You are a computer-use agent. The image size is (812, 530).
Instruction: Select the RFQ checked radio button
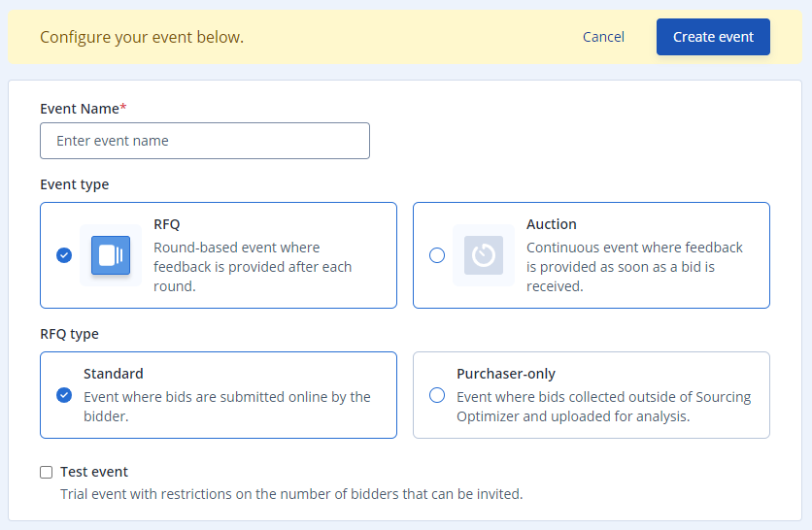[x=64, y=255]
